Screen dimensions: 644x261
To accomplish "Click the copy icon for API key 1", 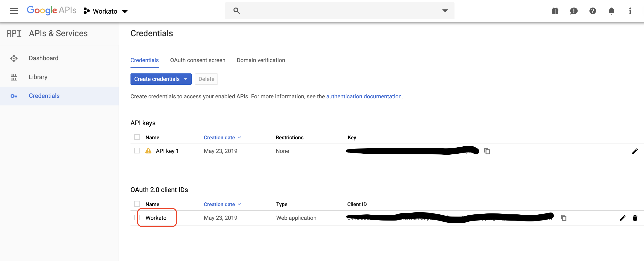I will 487,151.
